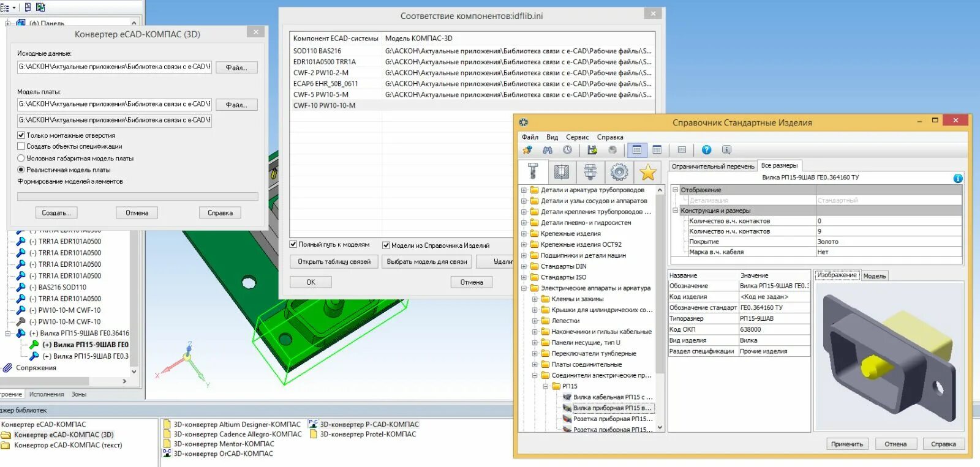The height and width of the screenshot is (467, 980).
Task: Collapse Электрические аппараты и арматура node
Action: tap(524, 288)
